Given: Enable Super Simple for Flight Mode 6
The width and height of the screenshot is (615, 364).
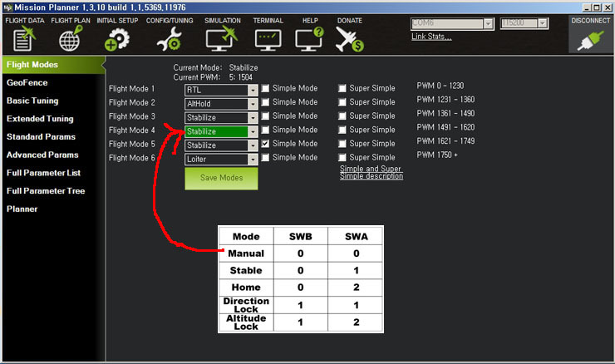Looking at the screenshot, I should point(342,157).
